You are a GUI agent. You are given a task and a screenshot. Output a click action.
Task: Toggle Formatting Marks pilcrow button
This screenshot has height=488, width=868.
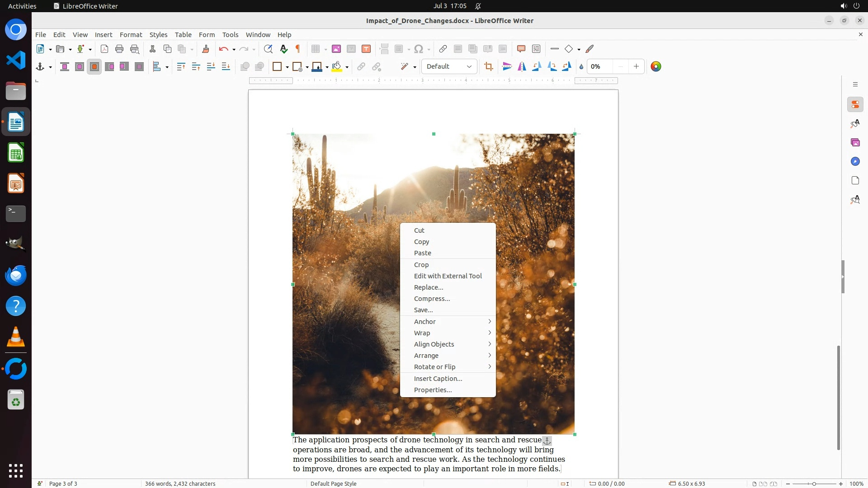click(298, 49)
